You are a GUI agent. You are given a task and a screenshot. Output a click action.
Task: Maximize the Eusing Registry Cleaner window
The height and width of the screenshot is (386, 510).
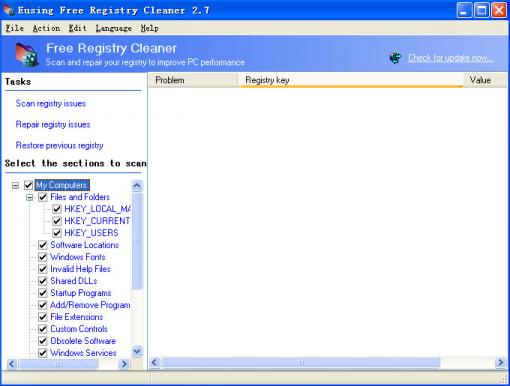click(482, 10)
